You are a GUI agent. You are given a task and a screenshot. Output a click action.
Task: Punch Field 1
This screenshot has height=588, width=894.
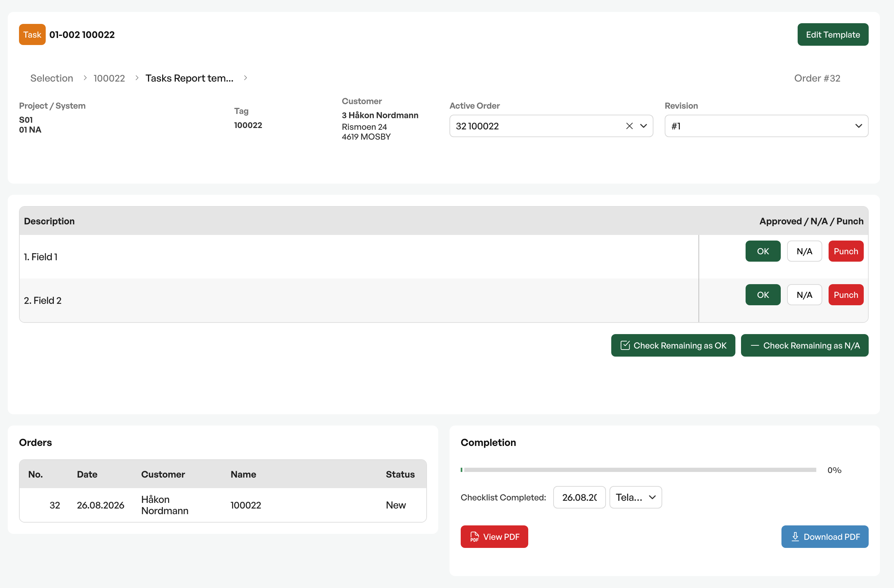846,251
